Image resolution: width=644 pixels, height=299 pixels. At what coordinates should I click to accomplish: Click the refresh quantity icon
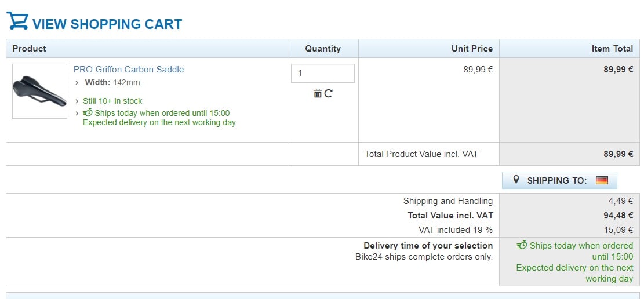328,93
